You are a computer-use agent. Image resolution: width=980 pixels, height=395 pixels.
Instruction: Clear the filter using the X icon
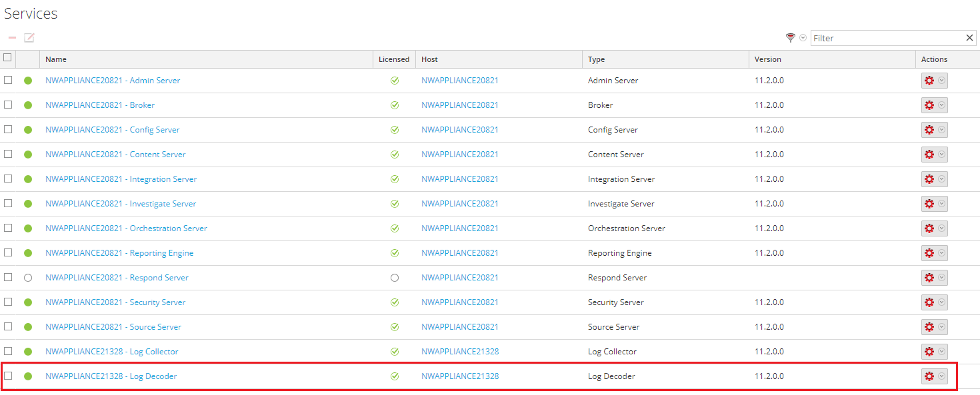[x=970, y=38]
